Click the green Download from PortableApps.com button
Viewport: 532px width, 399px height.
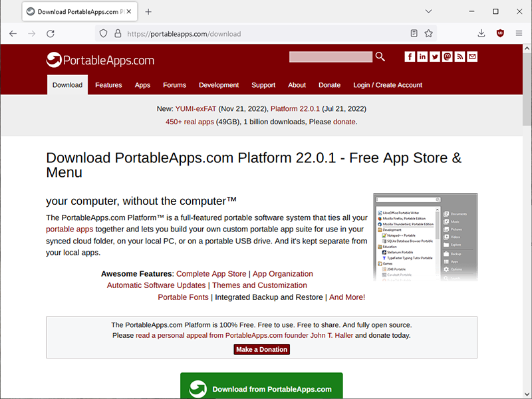pos(261,388)
